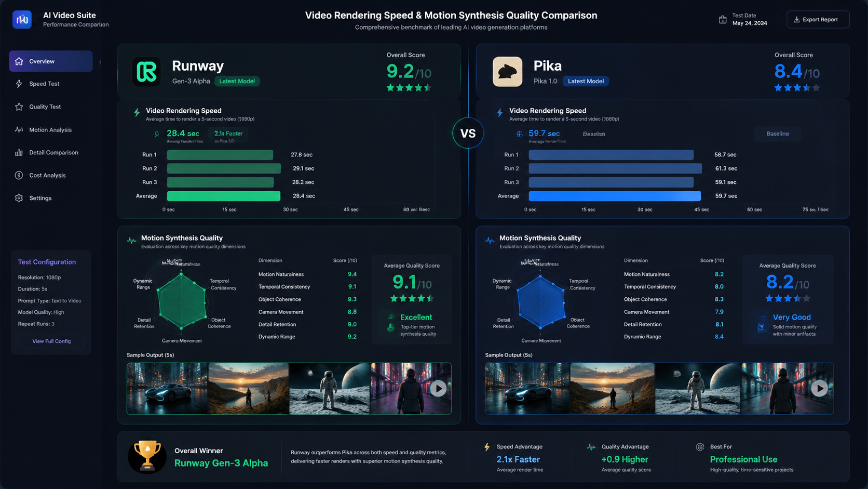868x489 pixels.
Task: Click Pika's blue radar chart
Action: tap(540, 301)
